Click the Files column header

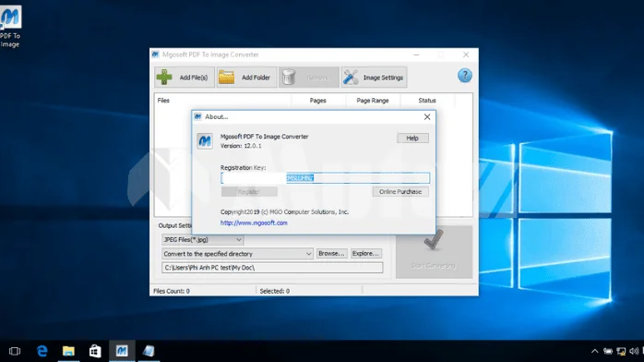[222, 101]
